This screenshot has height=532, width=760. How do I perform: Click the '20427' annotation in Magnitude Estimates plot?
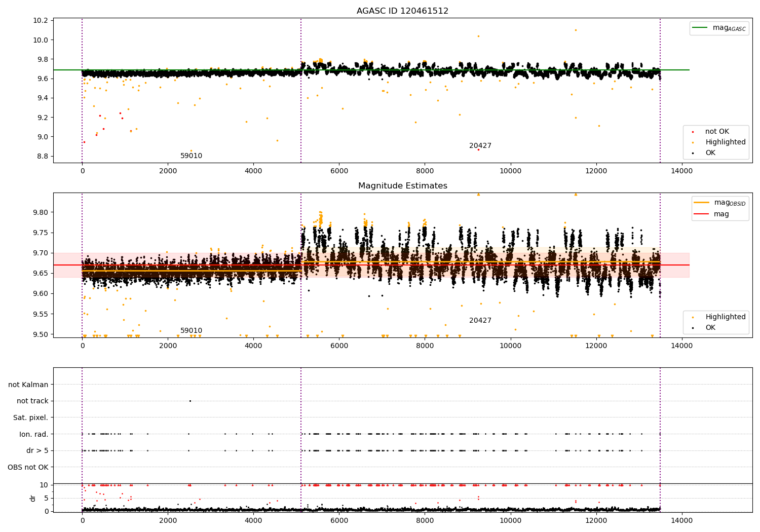pos(480,321)
